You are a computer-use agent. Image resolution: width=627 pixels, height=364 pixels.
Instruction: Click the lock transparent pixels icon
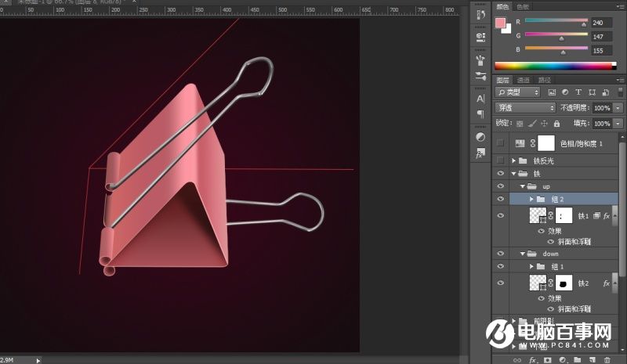520,124
